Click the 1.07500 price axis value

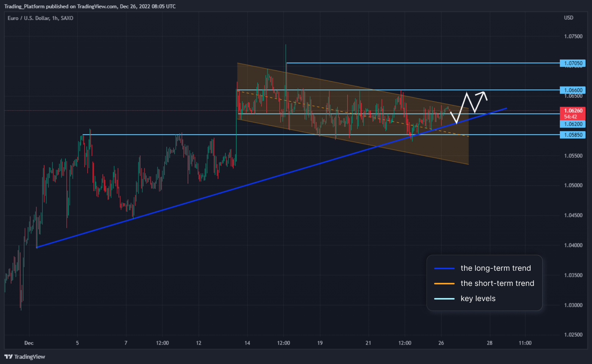pyautogui.click(x=573, y=36)
